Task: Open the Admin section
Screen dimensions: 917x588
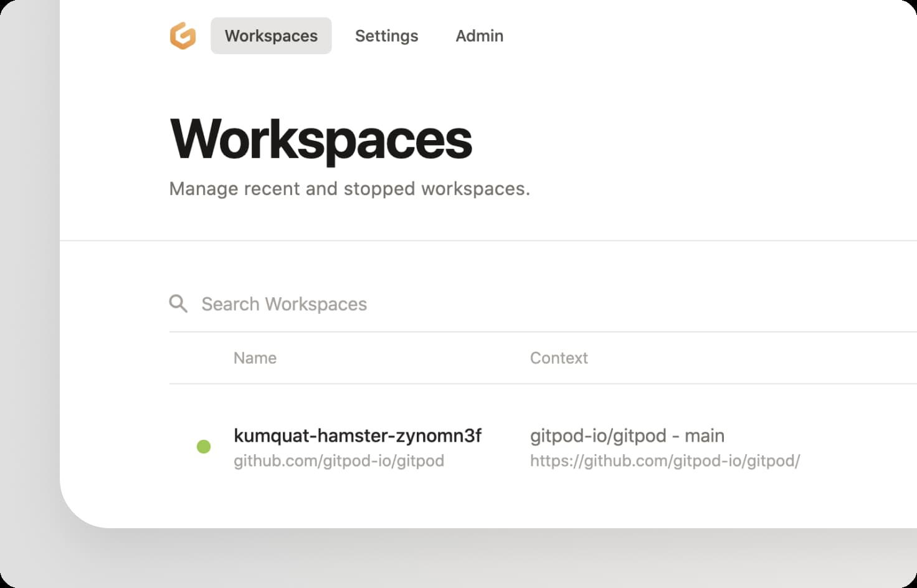Action: point(479,36)
